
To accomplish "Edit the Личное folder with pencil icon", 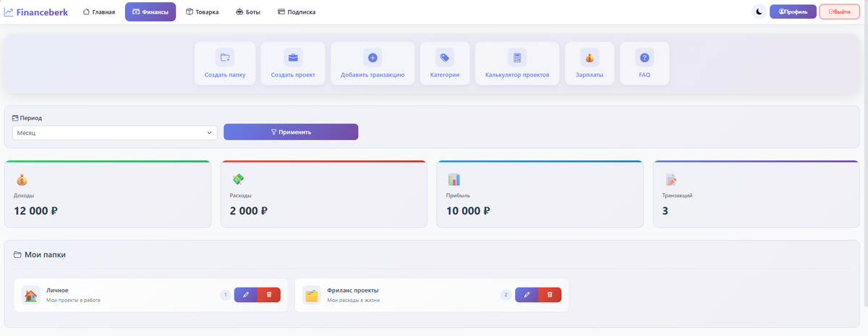I will [246, 295].
